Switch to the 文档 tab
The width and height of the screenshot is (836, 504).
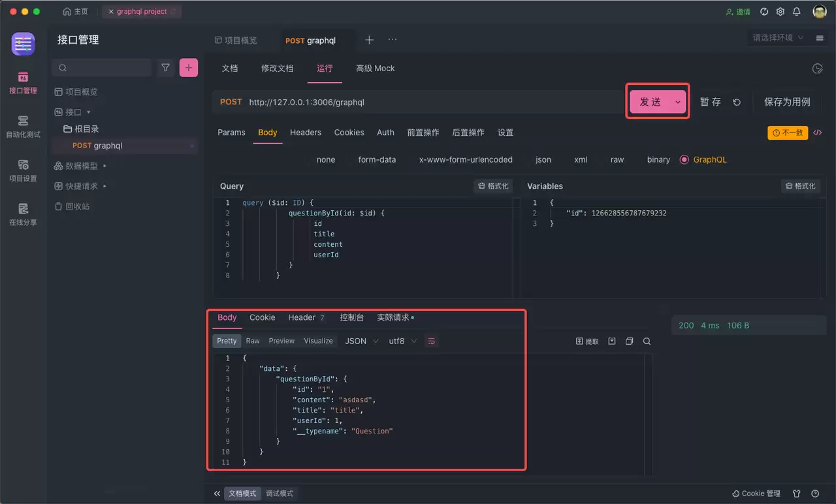(x=230, y=68)
